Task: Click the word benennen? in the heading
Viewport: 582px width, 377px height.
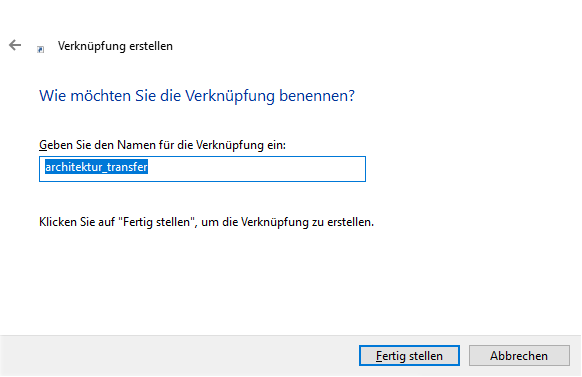Action: click(x=317, y=96)
